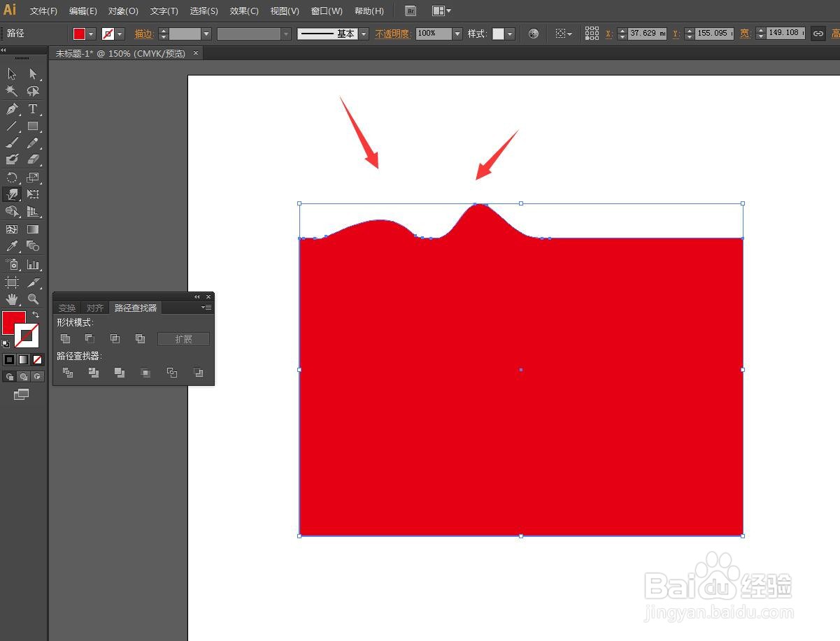Select the Hand tool
The width and height of the screenshot is (840, 641).
coord(12,299)
